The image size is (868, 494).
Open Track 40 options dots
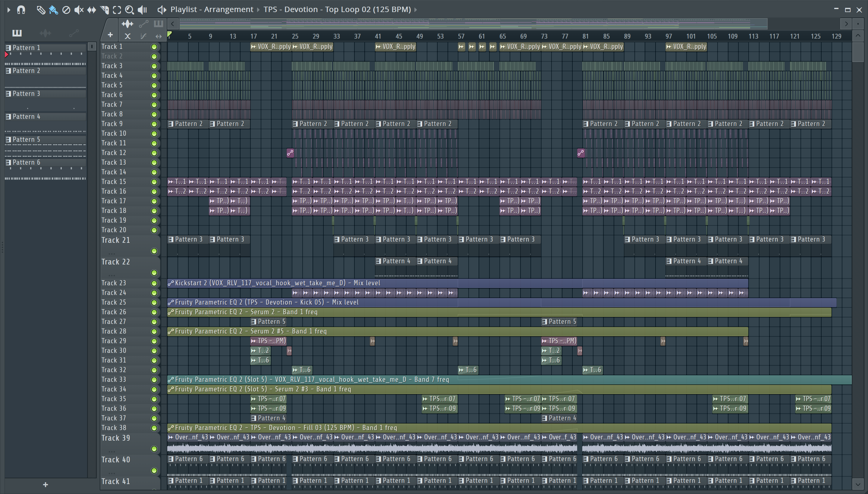point(112,473)
